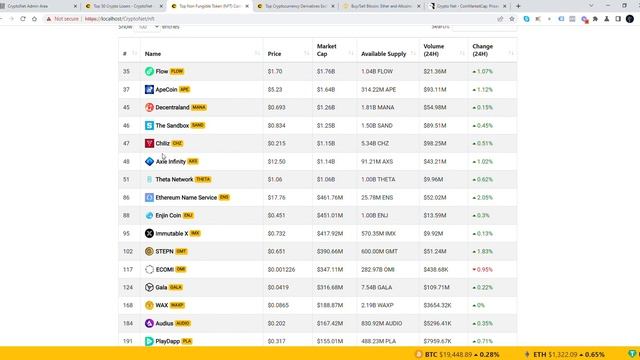Switch to Buy/Sell Bitcoin, Ether tab
The height and width of the screenshot is (360, 640).
[381, 6]
